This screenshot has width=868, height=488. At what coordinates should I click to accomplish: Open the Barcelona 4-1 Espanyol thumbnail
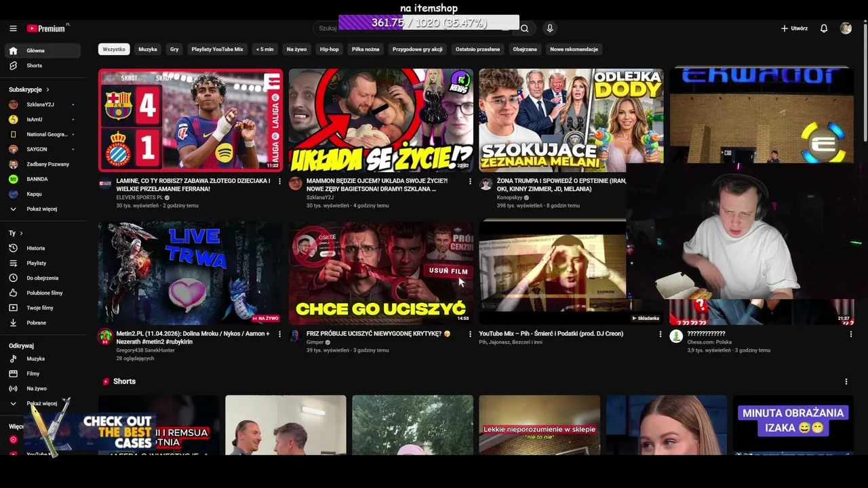(191, 120)
